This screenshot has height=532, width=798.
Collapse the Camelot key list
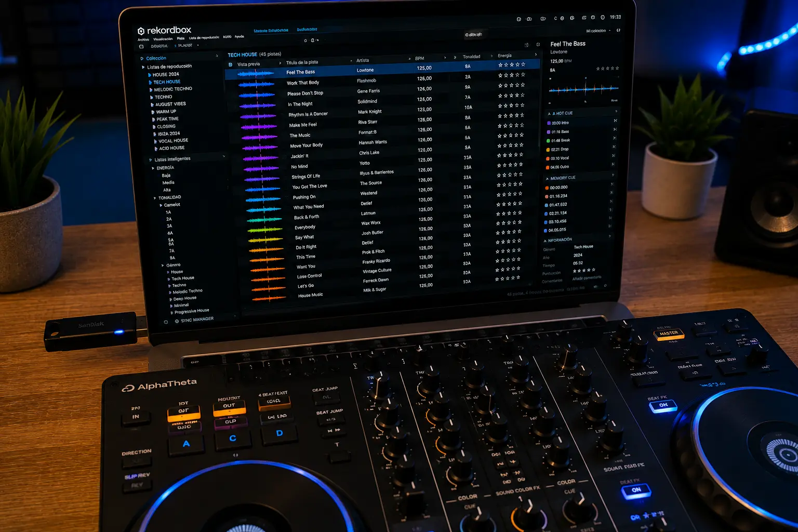(161, 205)
